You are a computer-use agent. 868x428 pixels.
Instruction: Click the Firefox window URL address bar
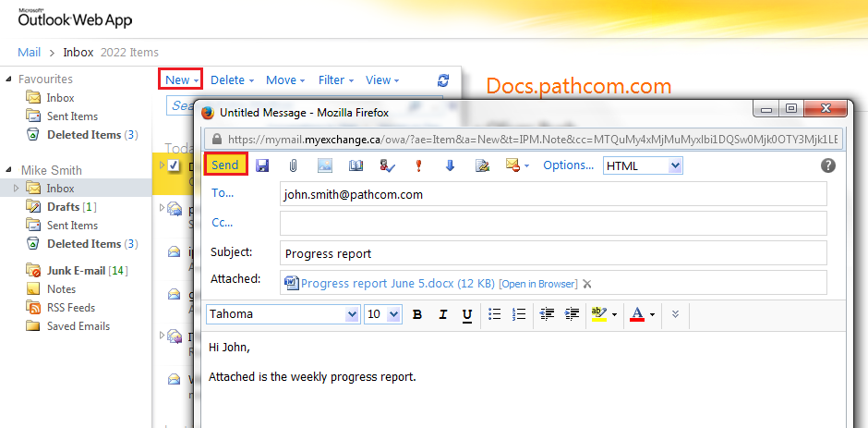(524, 139)
